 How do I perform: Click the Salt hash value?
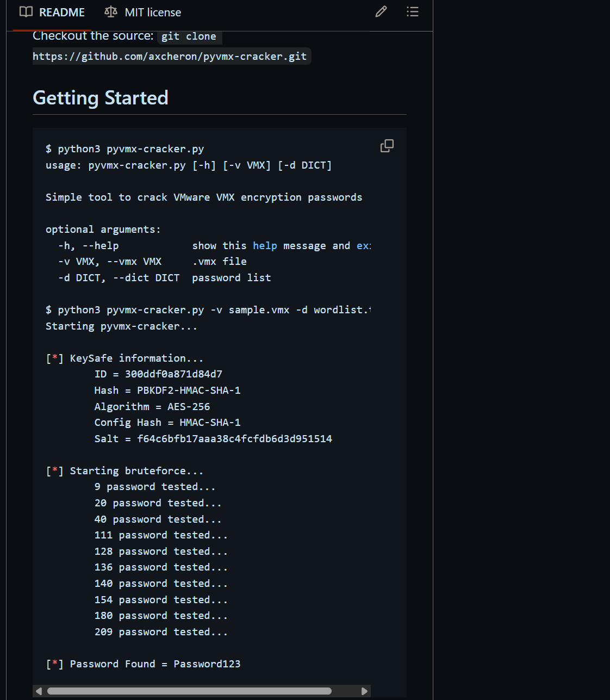234,439
